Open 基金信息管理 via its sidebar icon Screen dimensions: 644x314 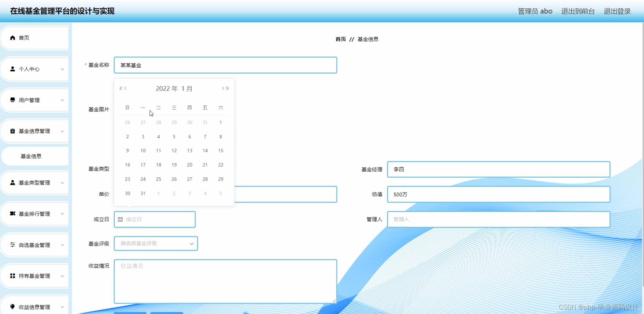[x=12, y=131]
